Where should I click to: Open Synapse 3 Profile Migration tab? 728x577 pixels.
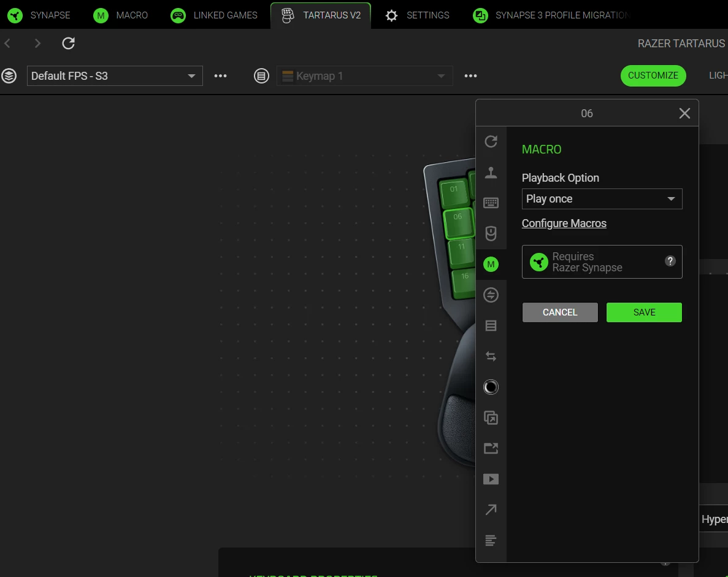[x=551, y=15]
